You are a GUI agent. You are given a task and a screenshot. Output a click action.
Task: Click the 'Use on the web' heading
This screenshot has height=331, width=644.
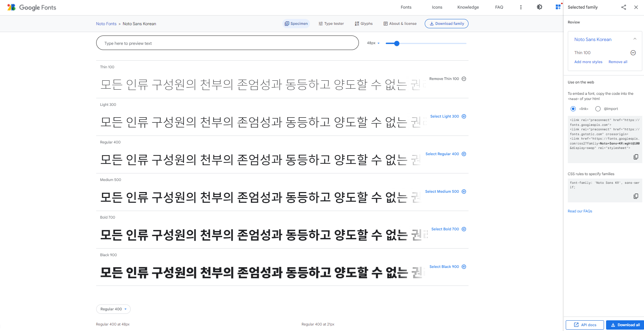click(x=581, y=82)
